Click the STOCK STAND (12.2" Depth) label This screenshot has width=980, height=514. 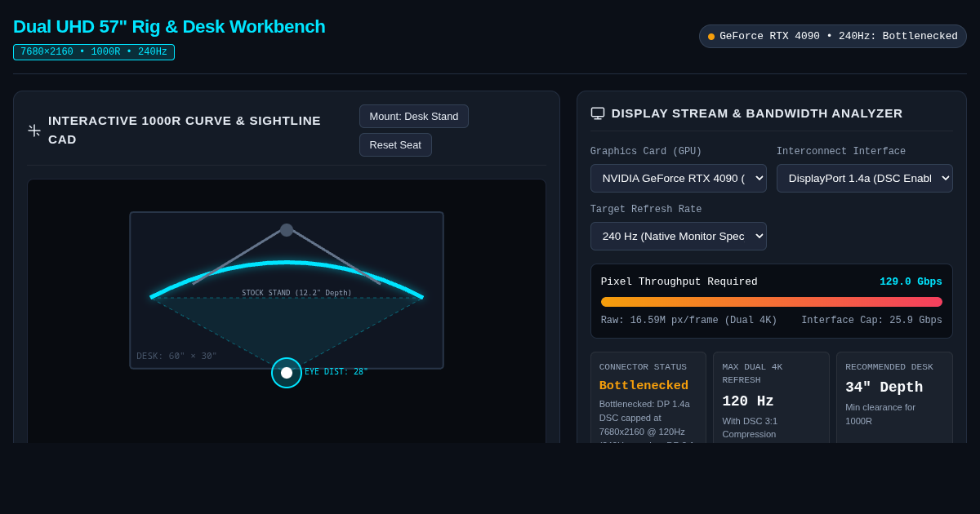point(296,293)
